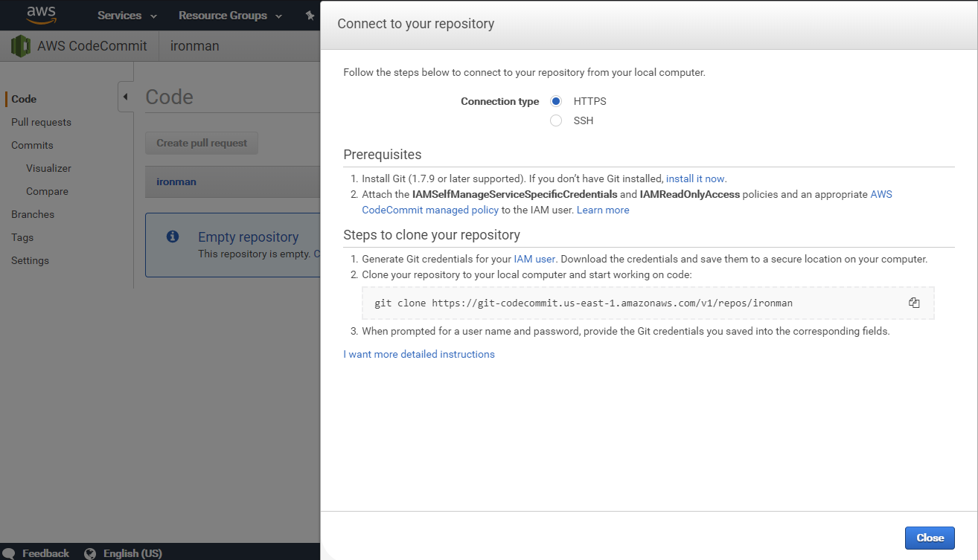Open Pull requests in sidebar
The image size is (978, 560).
click(x=41, y=122)
